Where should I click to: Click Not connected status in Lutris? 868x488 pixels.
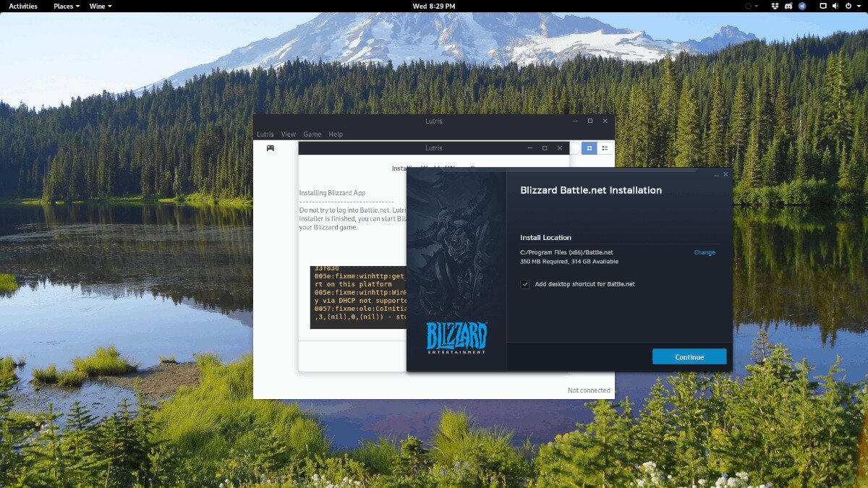coord(589,390)
